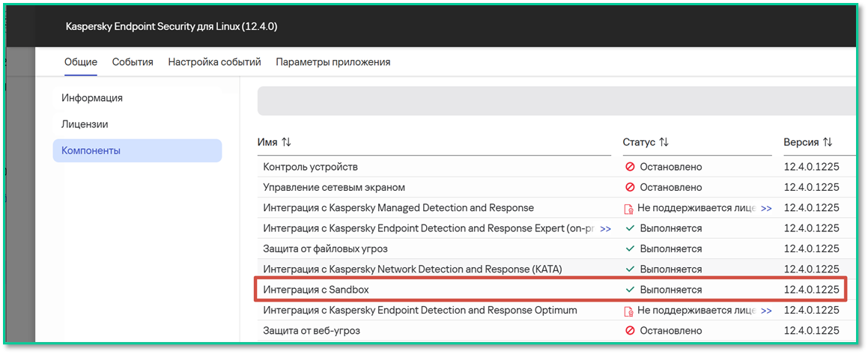868x354 pixels.
Task: Click Остановлено status of Контроль устройств
Action: pos(671,166)
